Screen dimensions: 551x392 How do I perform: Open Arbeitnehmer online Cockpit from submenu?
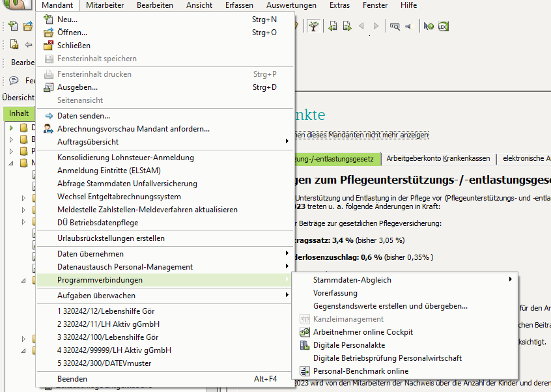click(x=405, y=332)
